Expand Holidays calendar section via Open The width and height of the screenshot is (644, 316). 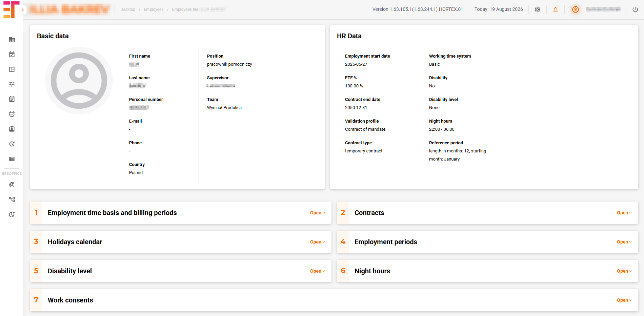(x=318, y=242)
